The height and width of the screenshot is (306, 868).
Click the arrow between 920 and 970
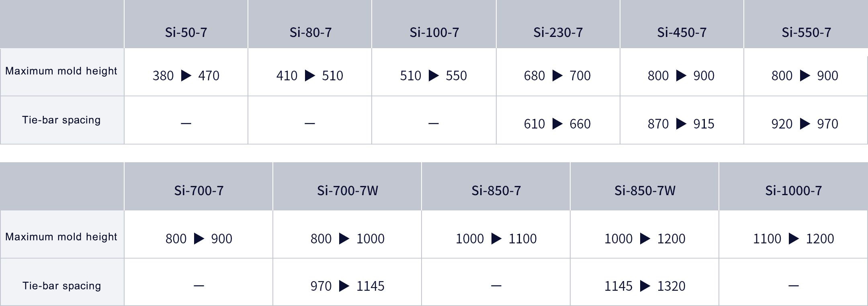(x=805, y=124)
